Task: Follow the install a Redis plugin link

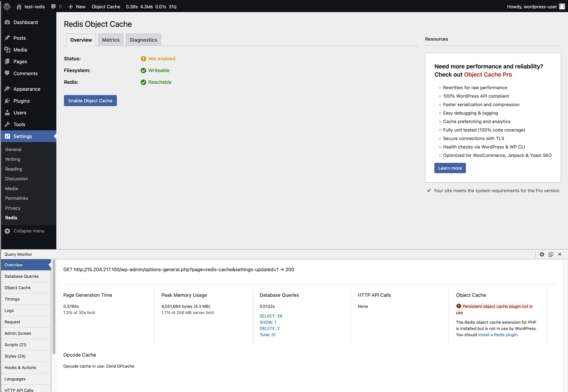Action: (498, 334)
